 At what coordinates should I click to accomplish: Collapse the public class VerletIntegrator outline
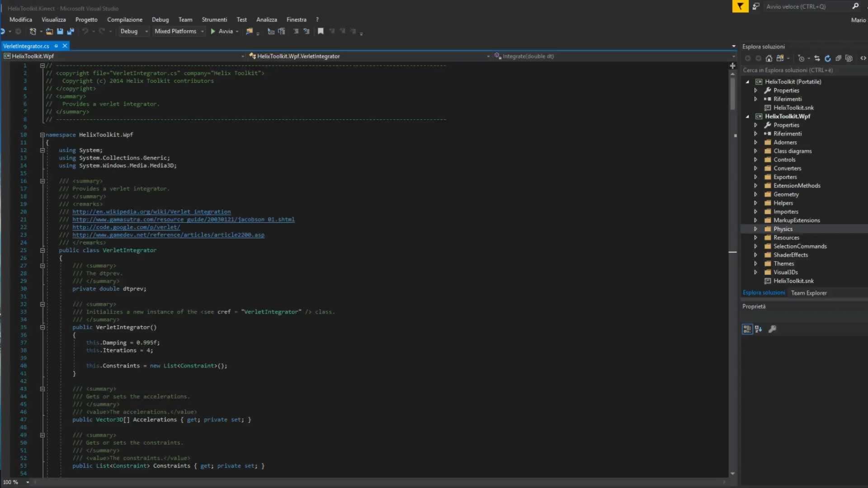coord(42,250)
